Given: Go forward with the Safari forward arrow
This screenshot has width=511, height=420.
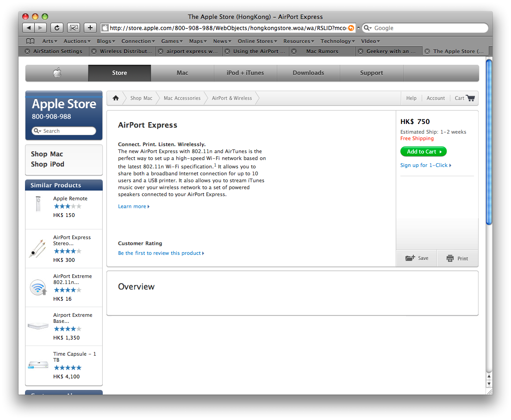Looking at the screenshot, I should point(40,28).
